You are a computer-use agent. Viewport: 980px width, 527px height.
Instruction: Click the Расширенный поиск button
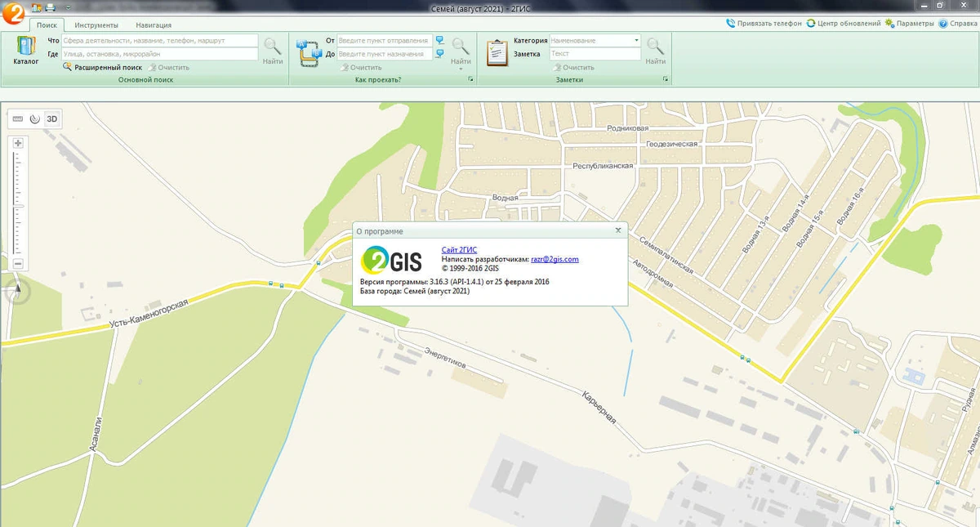point(102,67)
